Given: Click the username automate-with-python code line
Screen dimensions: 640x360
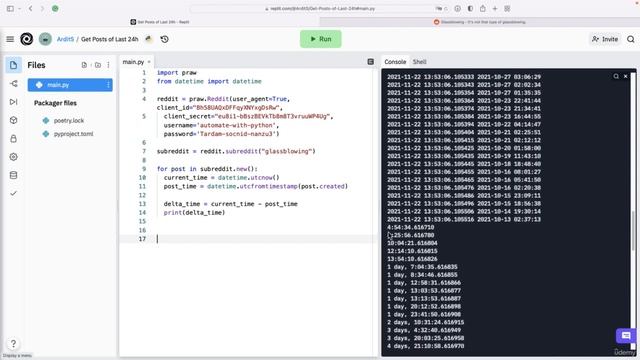Looking at the screenshot, I should 221,125.
